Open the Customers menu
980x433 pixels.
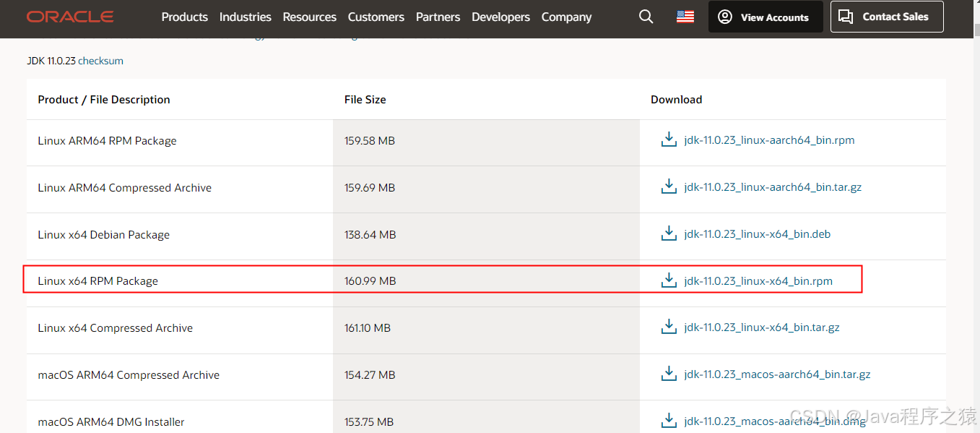[376, 17]
